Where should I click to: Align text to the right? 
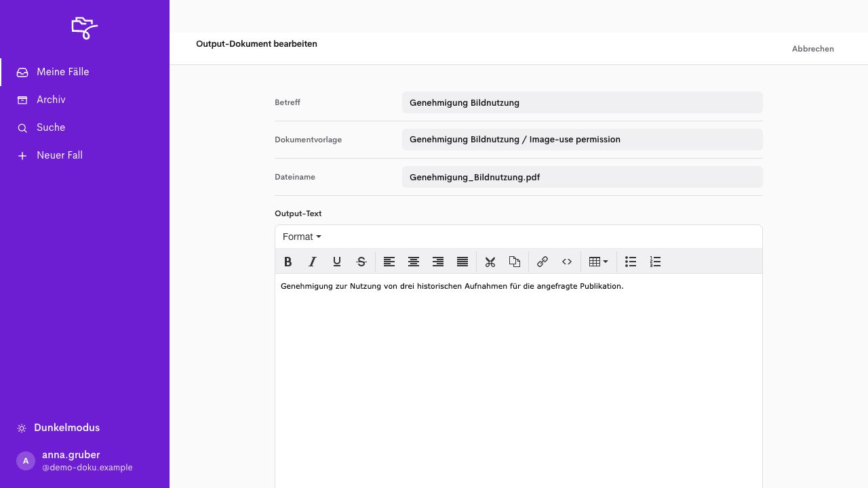(438, 262)
